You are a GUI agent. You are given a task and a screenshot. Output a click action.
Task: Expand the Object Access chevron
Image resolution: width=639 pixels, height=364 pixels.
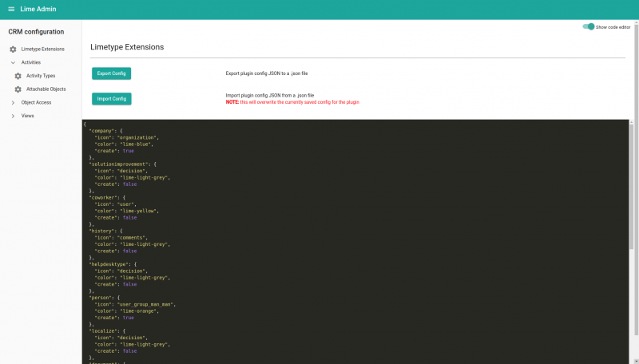point(13,102)
